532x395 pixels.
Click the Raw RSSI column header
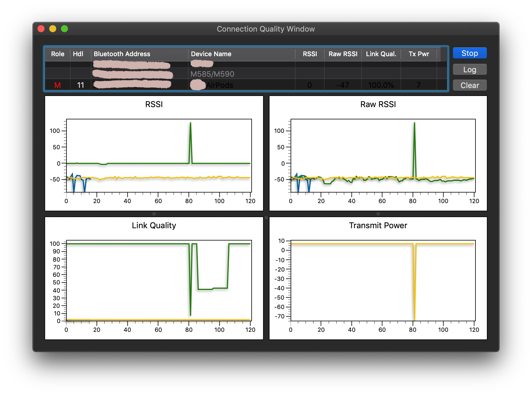343,54
